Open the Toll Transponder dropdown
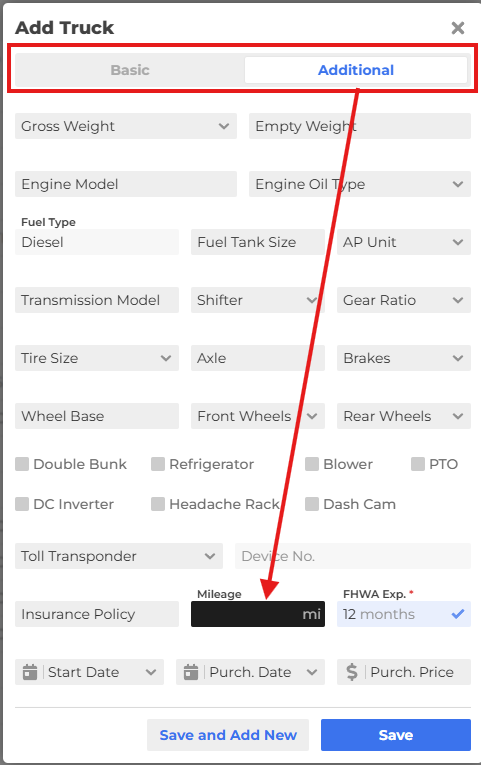The image size is (481, 765). click(119, 556)
